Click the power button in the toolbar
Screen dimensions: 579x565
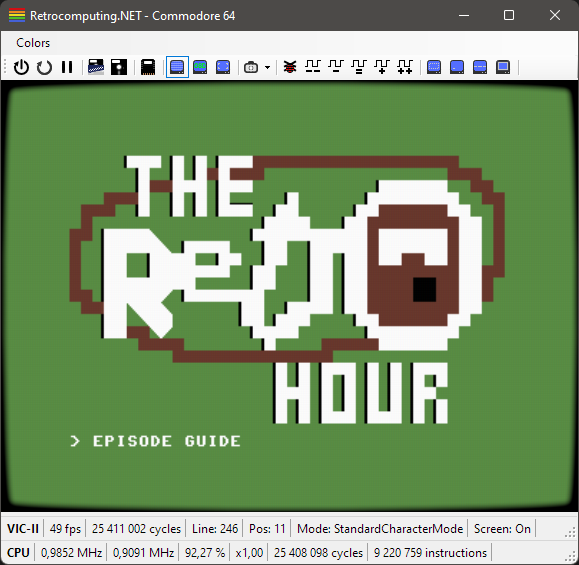pyautogui.click(x=21, y=67)
